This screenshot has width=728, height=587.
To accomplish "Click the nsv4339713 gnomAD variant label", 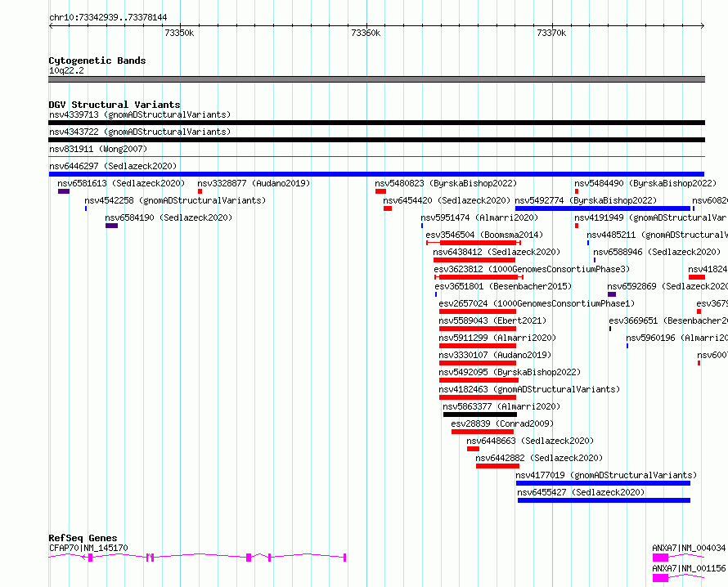I will (x=140, y=114).
